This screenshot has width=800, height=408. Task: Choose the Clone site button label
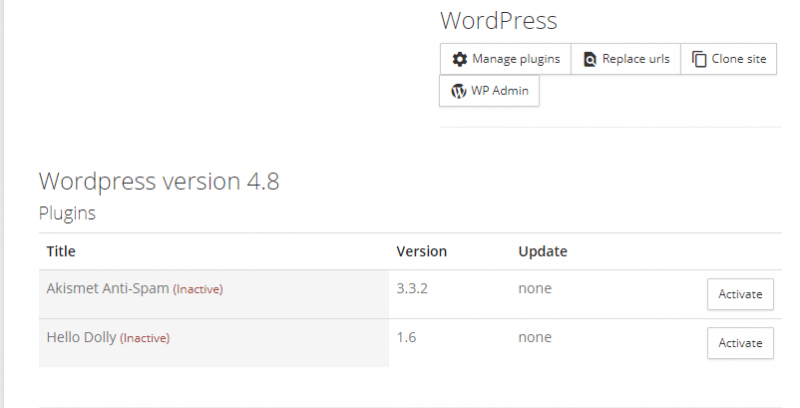point(739,59)
